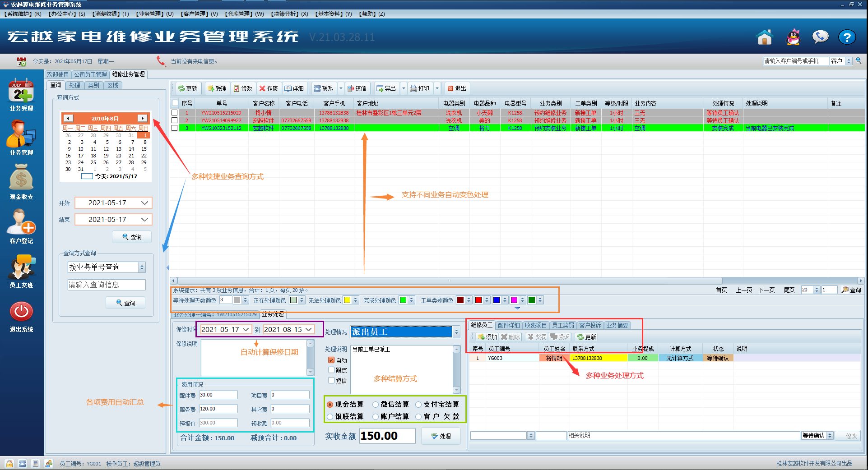Select 微信结算 payment option
Screen dimensions: 868x470
pyautogui.click(x=376, y=405)
